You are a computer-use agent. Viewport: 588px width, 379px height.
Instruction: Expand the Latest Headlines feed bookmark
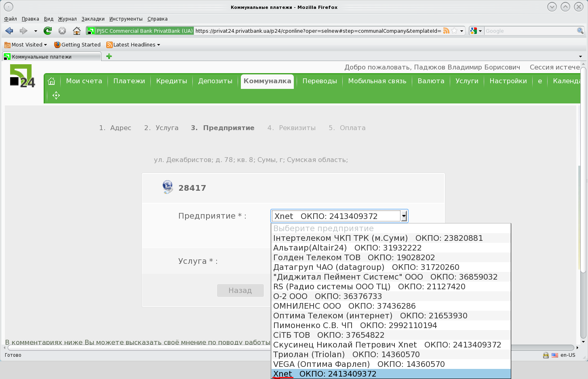click(133, 45)
